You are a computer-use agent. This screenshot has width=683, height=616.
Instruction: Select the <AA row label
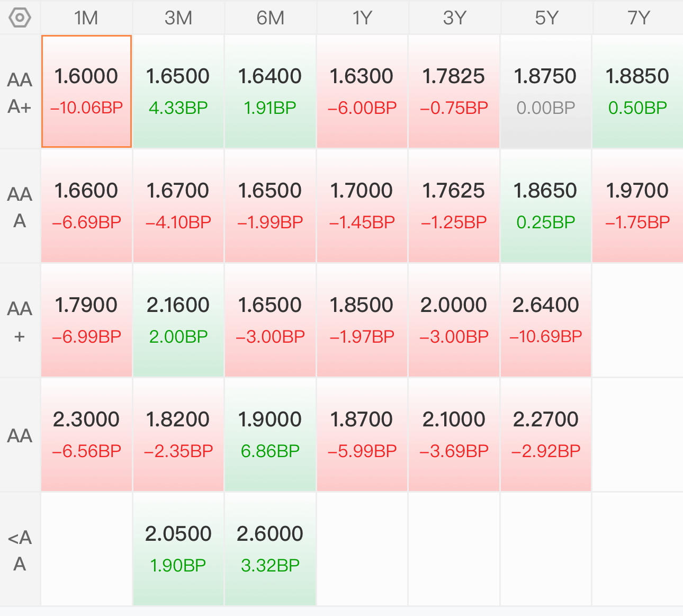click(20, 550)
